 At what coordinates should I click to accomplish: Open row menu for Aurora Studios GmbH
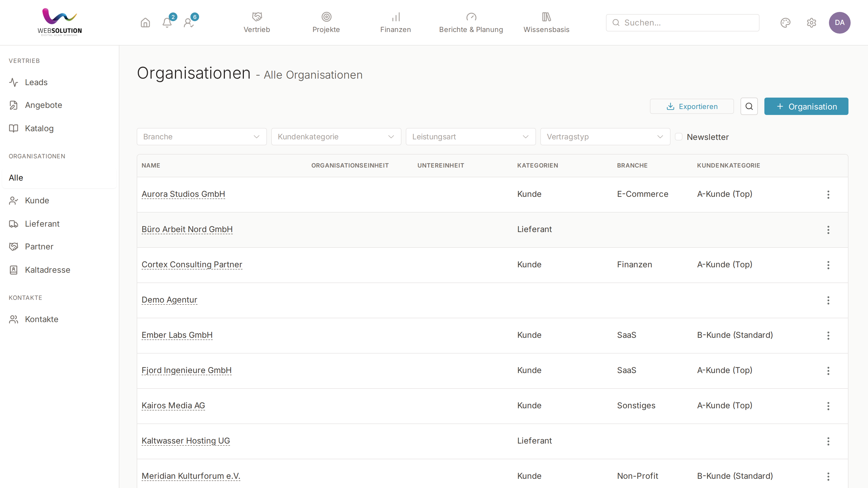click(828, 194)
